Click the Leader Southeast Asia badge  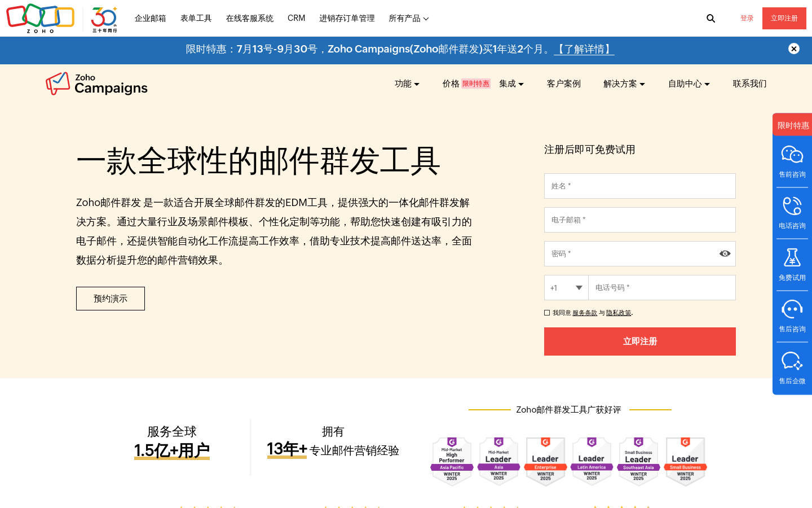pyautogui.click(x=638, y=461)
